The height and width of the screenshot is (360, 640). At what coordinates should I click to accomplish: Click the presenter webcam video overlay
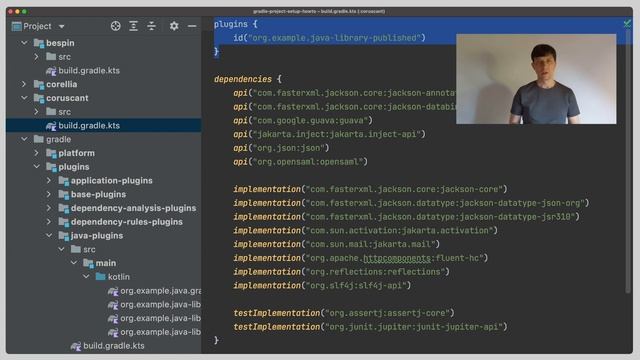[x=536, y=79]
